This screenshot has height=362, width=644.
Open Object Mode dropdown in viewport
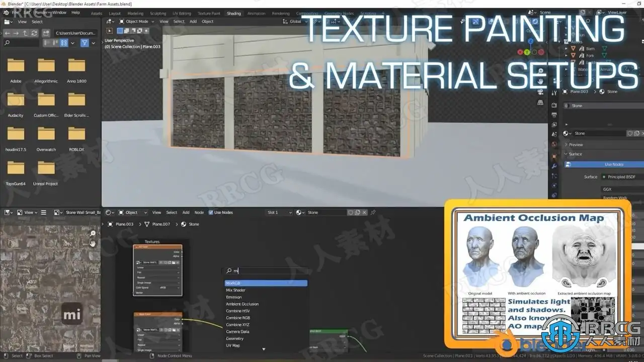click(137, 22)
